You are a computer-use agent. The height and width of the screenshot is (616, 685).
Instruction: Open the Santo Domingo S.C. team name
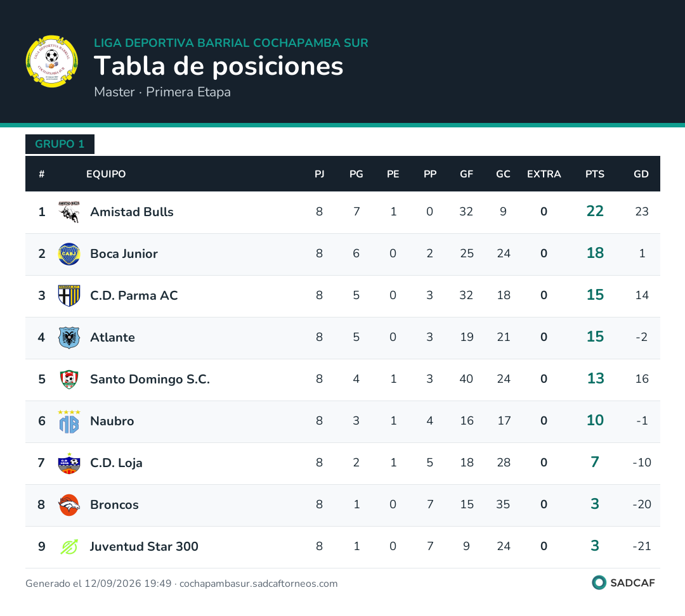point(150,379)
